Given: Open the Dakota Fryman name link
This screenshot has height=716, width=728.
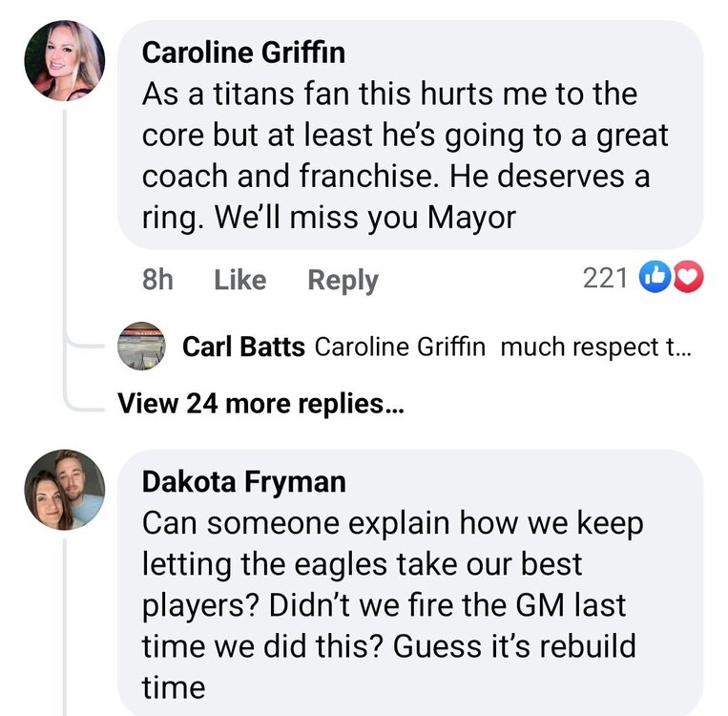Looking at the screenshot, I should pos(243,482).
